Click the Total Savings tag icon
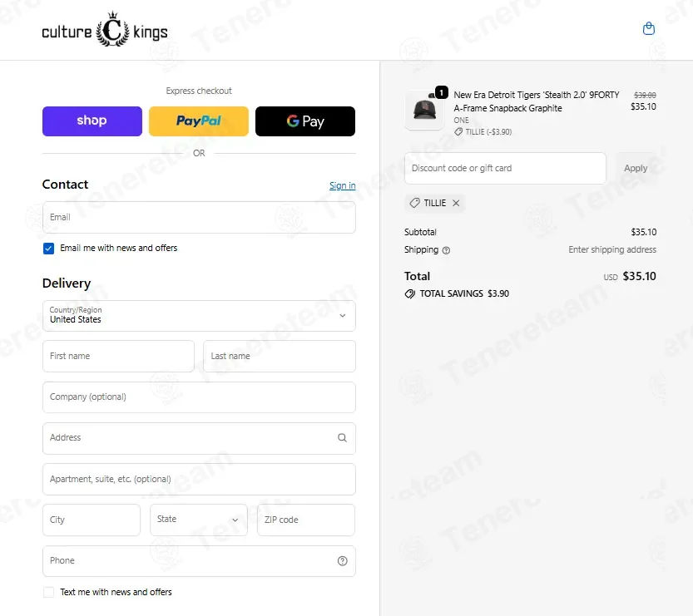Screen dimensions: 693x616 click(x=409, y=294)
